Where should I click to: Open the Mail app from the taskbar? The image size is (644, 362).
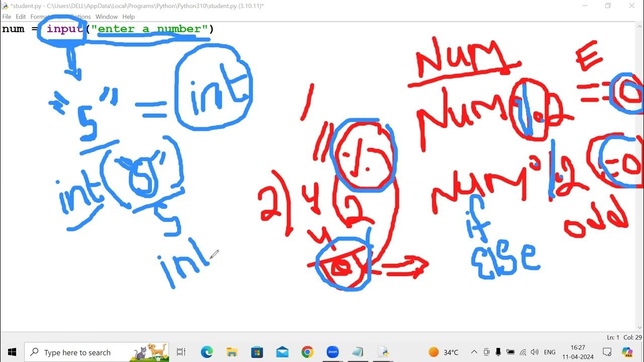(282, 352)
